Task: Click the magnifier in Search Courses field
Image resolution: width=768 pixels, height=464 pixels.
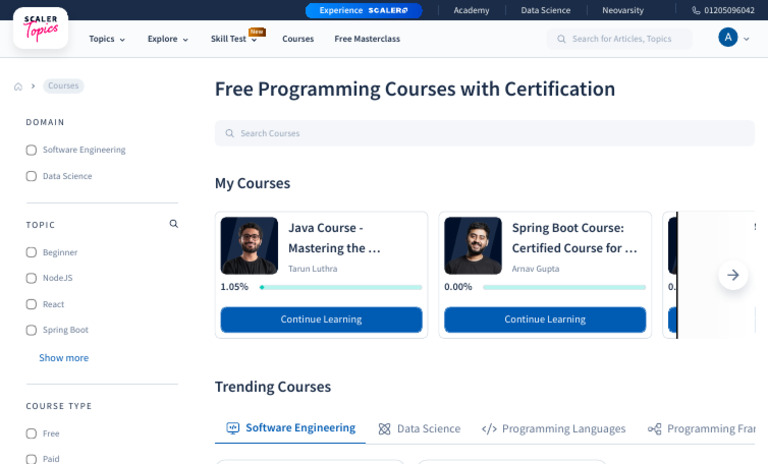Action: [x=229, y=133]
